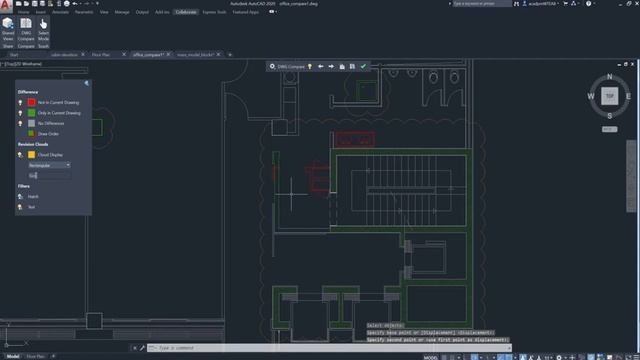The image size is (640, 360).
Task: Toggle MODEL space button in status bar
Action: pos(431,358)
